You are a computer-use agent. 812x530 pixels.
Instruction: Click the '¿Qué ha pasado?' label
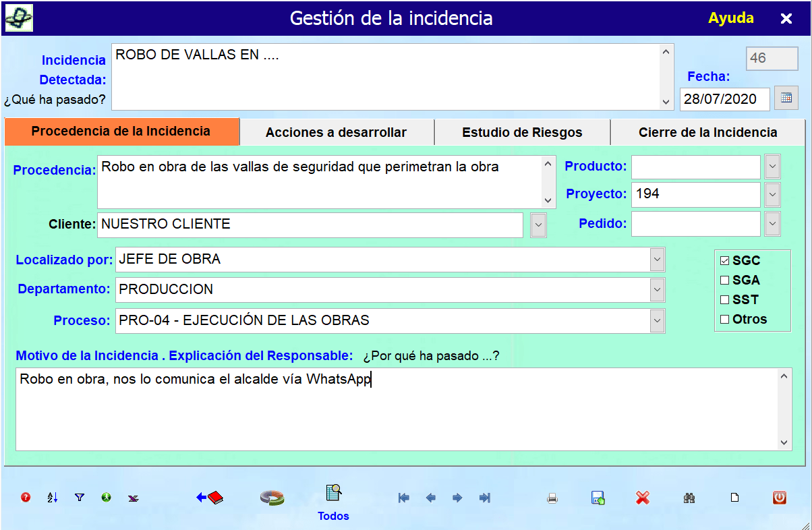pyautogui.click(x=55, y=100)
